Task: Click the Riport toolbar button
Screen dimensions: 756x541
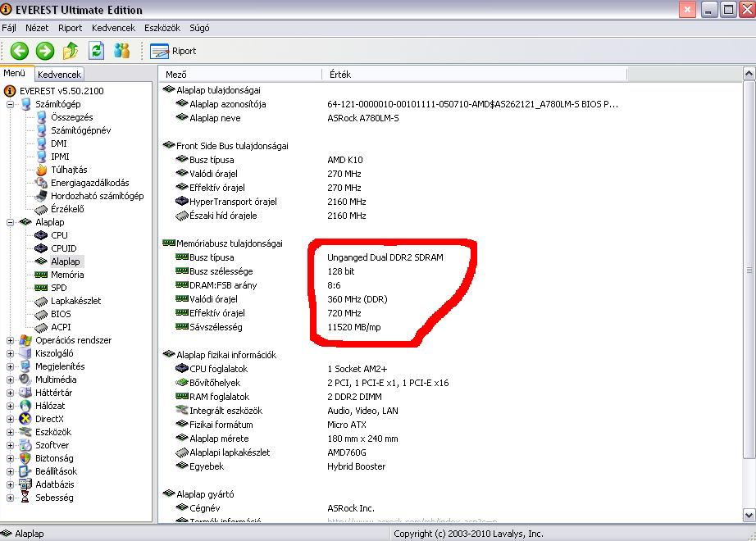Action: [173, 51]
